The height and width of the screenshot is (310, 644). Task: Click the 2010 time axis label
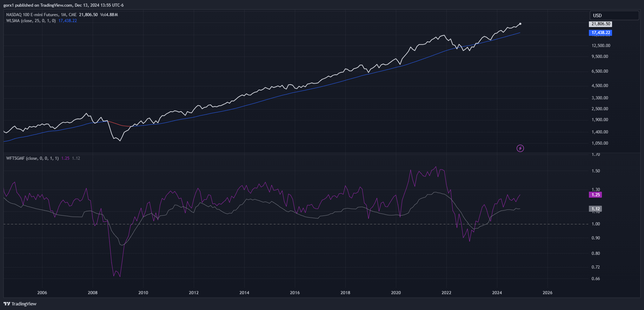[143, 293]
